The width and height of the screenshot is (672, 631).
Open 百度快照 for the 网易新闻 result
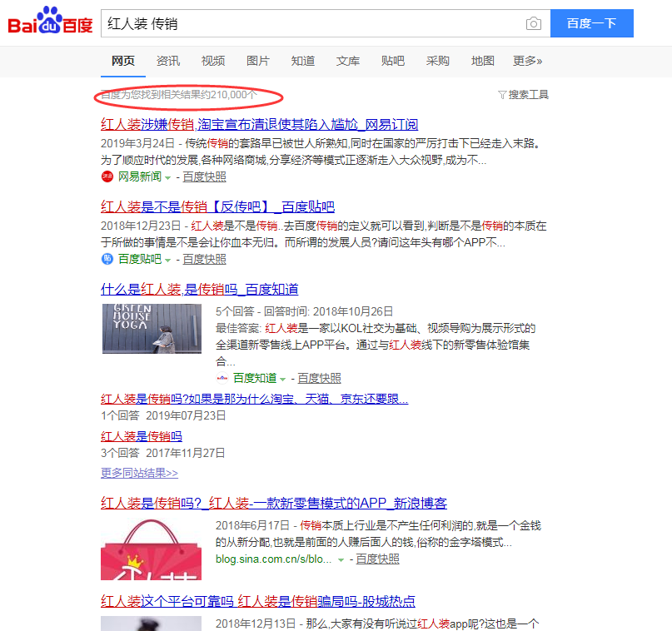coord(204,176)
